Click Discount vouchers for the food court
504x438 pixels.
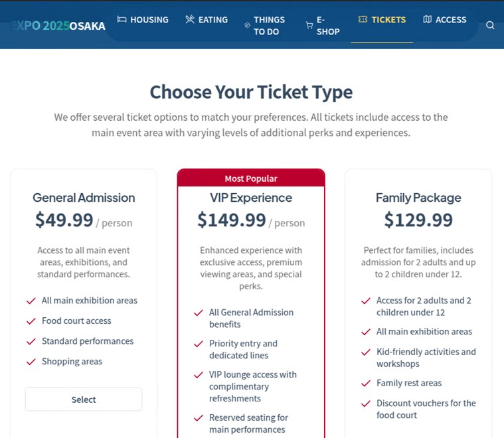426,409
